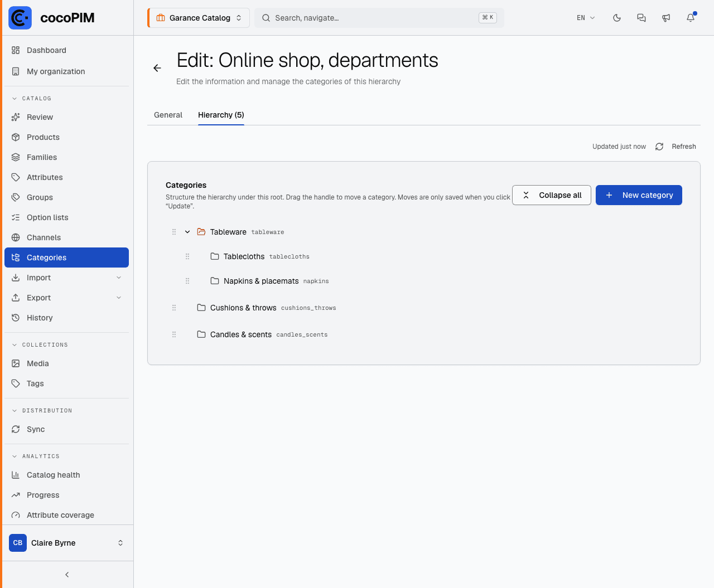Open the History page
714x588 pixels.
pyautogui.click(x=66, y=318)
